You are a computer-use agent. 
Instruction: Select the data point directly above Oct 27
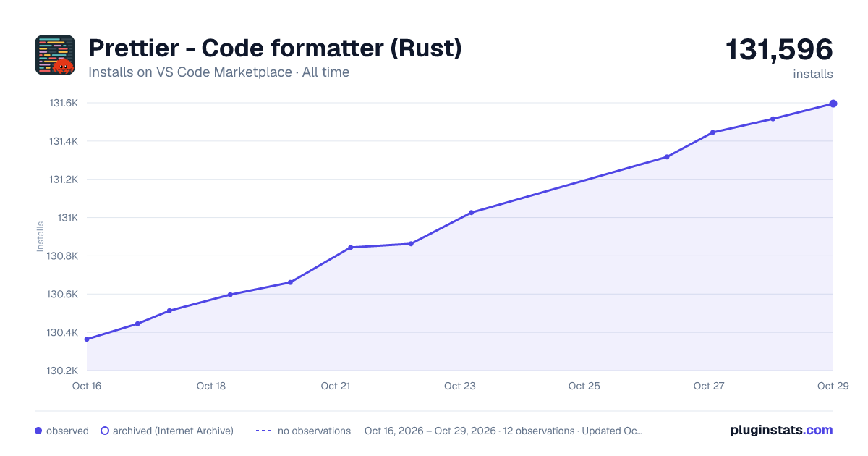(x=712, y=132)
